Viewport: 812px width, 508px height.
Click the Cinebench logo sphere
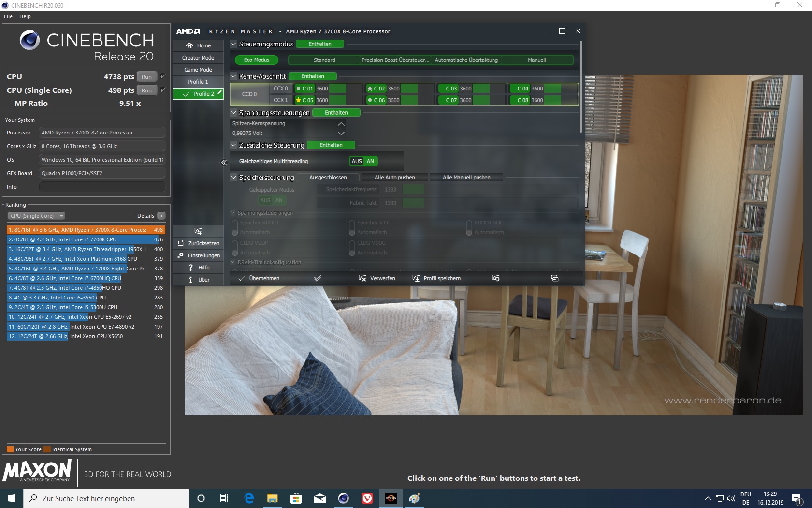(x=29, y=40)
